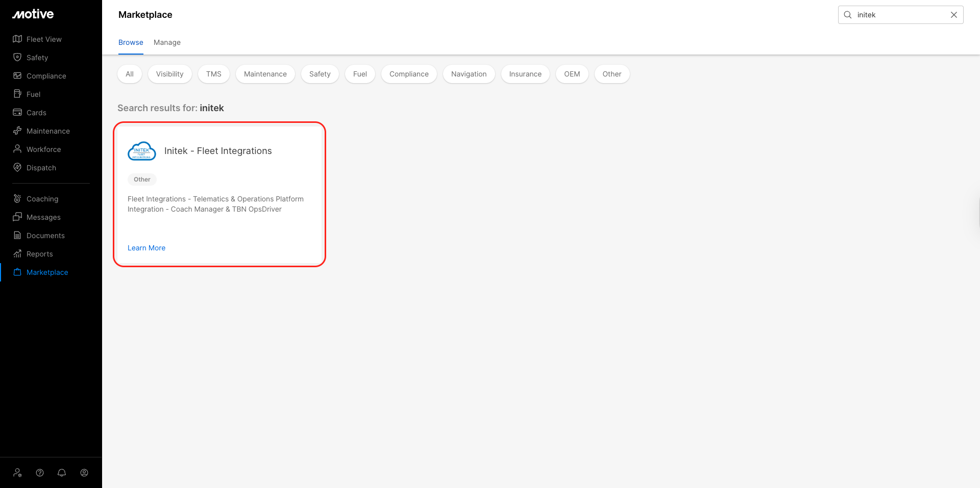The width and height of the screenshot is (980, 488).
Task: Go to Fuel menu label
Action: [x=33, y=94]
